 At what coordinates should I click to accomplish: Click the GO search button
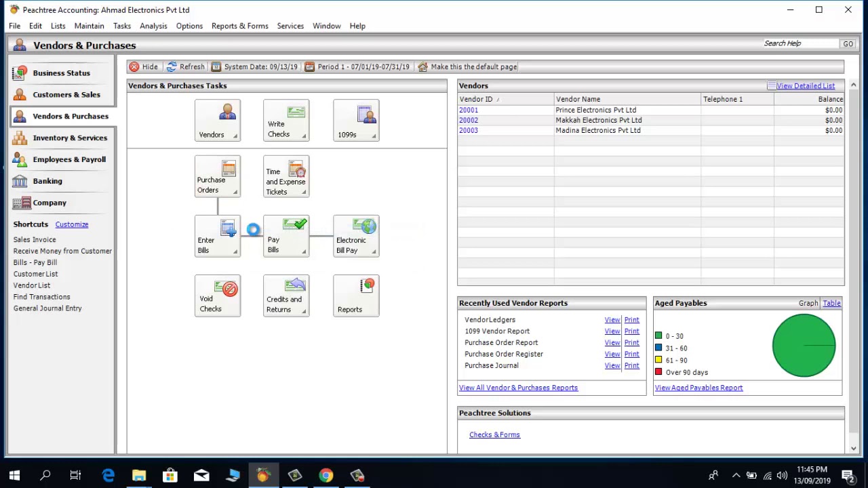[x=848, y=43]
